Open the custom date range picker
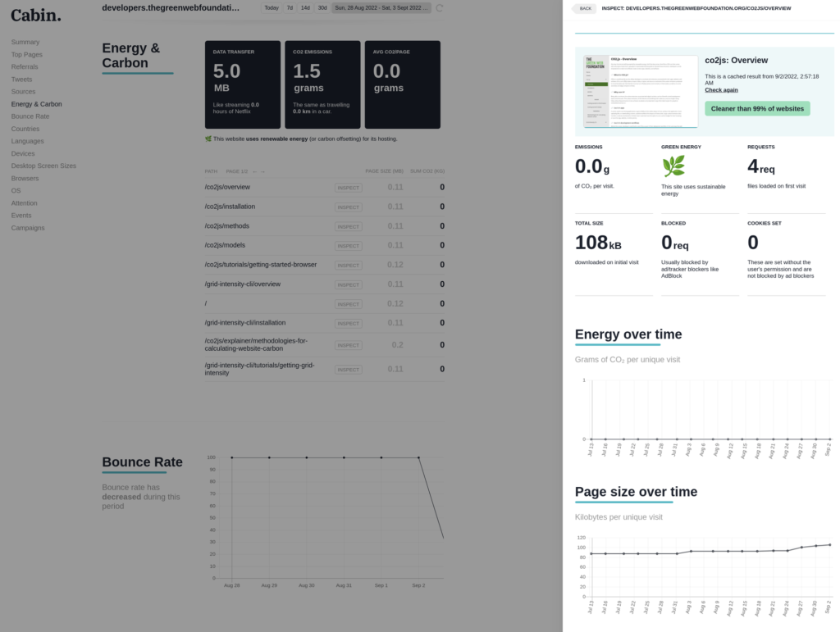This screenshot has height=632, width=840. tap(381, 8)
